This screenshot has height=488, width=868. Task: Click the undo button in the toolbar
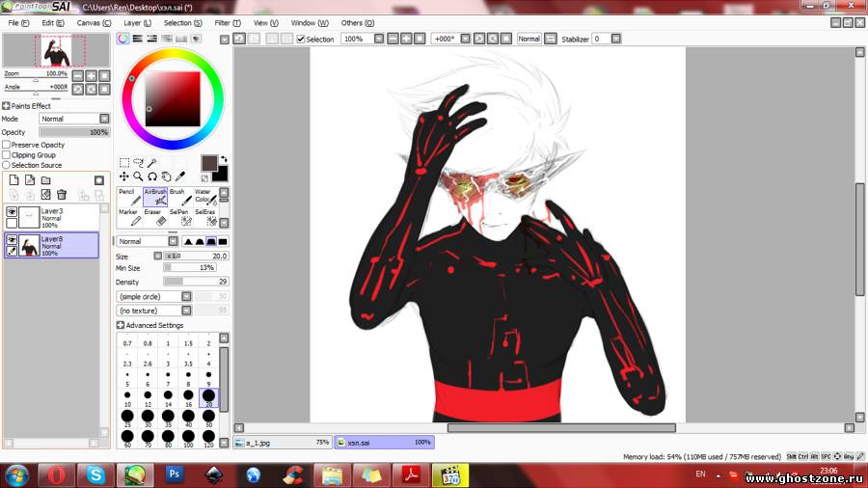click(x=239, y=39)
